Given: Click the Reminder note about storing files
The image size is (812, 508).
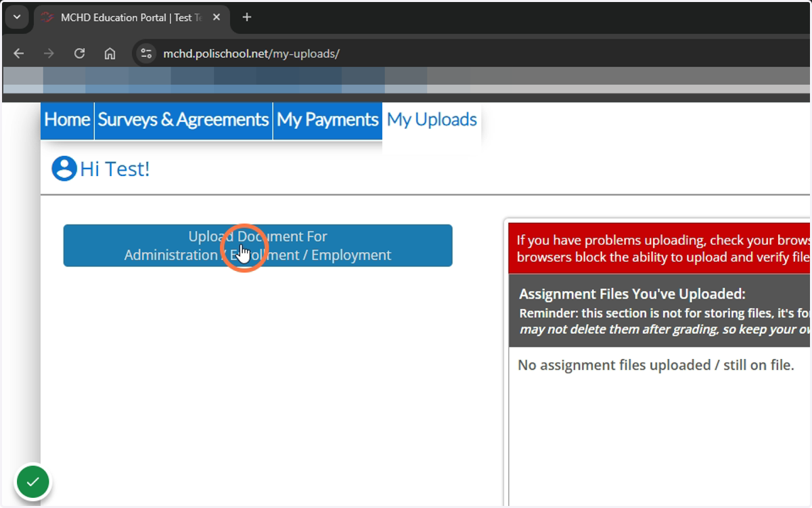Looking at the screenshot, I should pyautogui.click(x=664, y=322).
